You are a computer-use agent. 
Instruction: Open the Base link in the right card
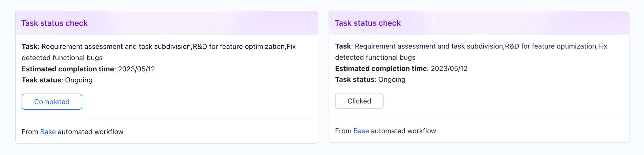point(361,131)
